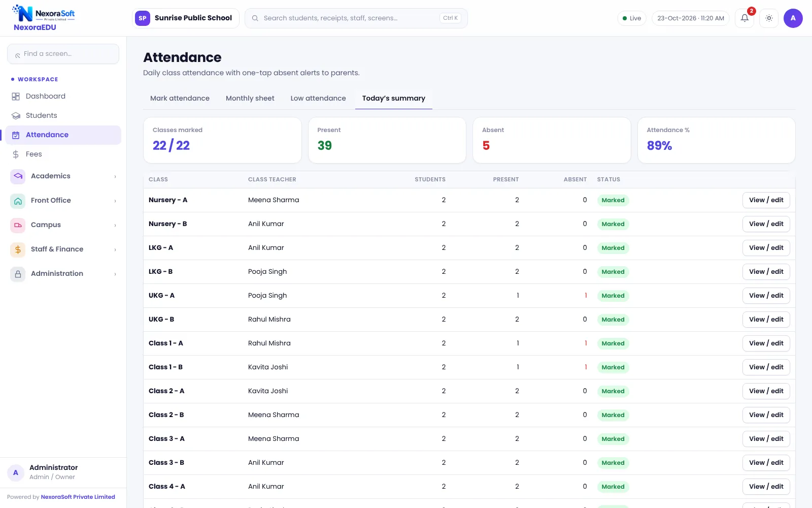Click the Attendance % 89% card
The height and width of the screenshot is (508, 812).
click(x=717, y=140)
